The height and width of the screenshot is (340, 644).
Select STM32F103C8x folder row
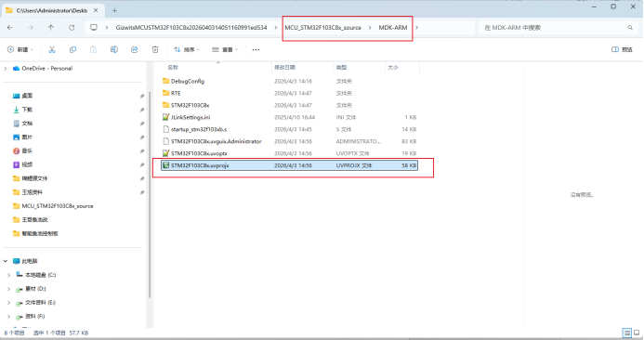(290, 105)
